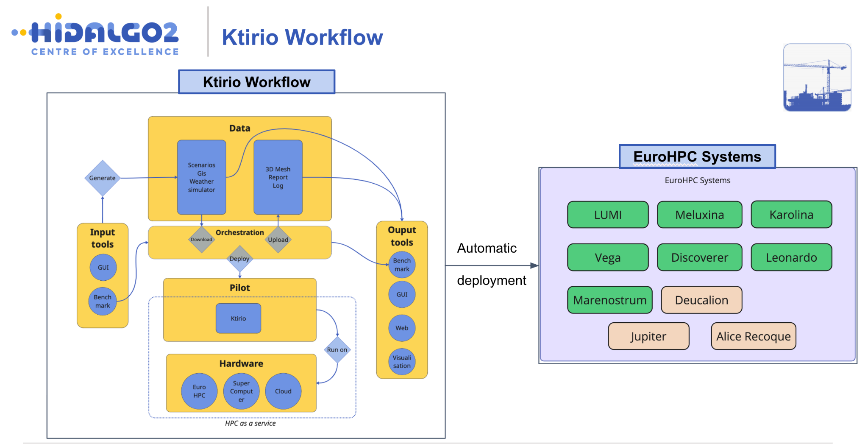Click the GUI circle in Output tools
Viewport: 868px width, 444px height.
point(402,294)
